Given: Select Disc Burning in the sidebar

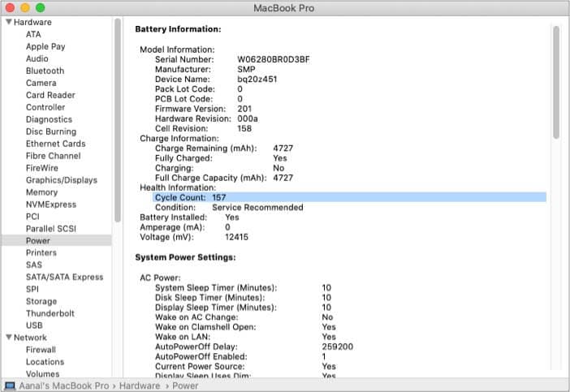Looking at the screenshot, I should pos(51,131).
